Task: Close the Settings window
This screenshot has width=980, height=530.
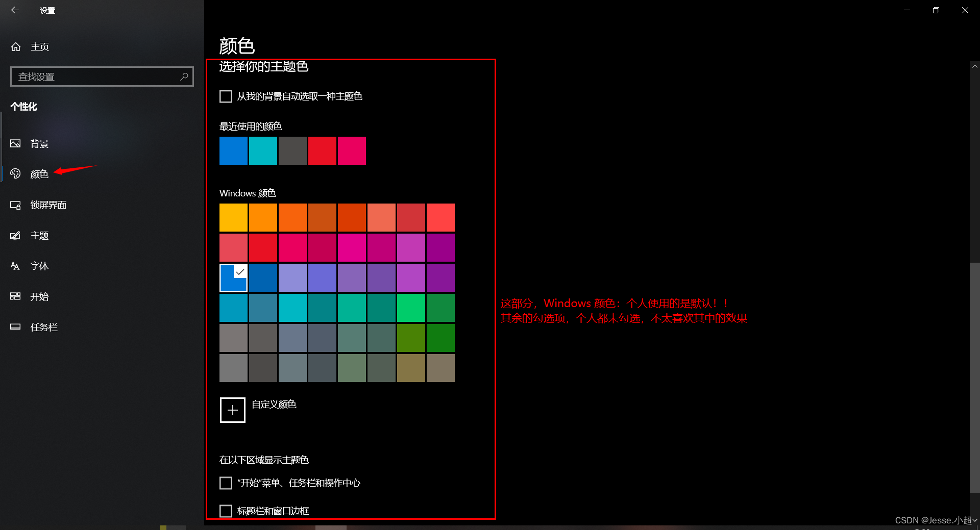Action: click(965, 10)
